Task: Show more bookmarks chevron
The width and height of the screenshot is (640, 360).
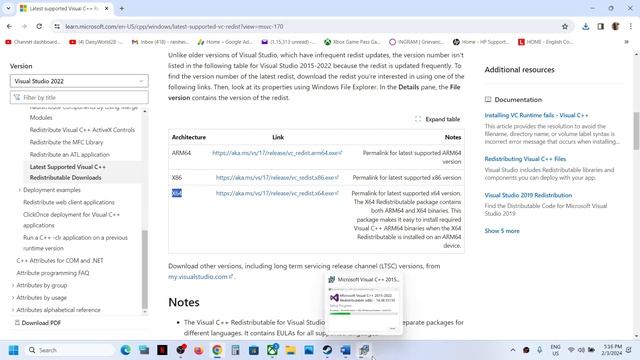Action: 627,42
